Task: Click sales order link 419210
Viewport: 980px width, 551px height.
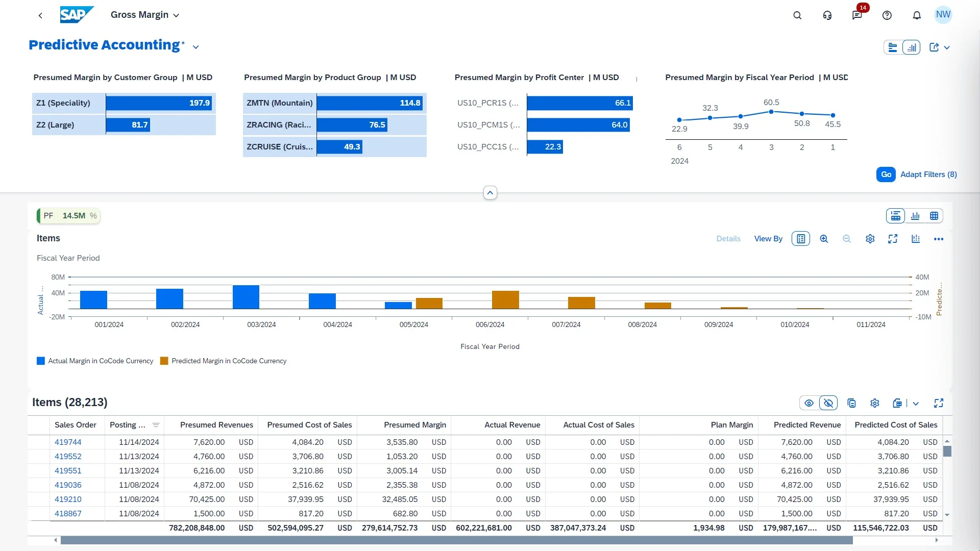Action: pyautogui.click(x=67, y=498)
